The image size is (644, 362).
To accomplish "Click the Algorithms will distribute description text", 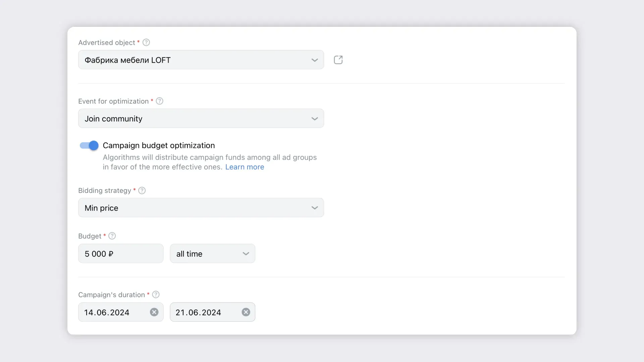I will coord(209,158).
